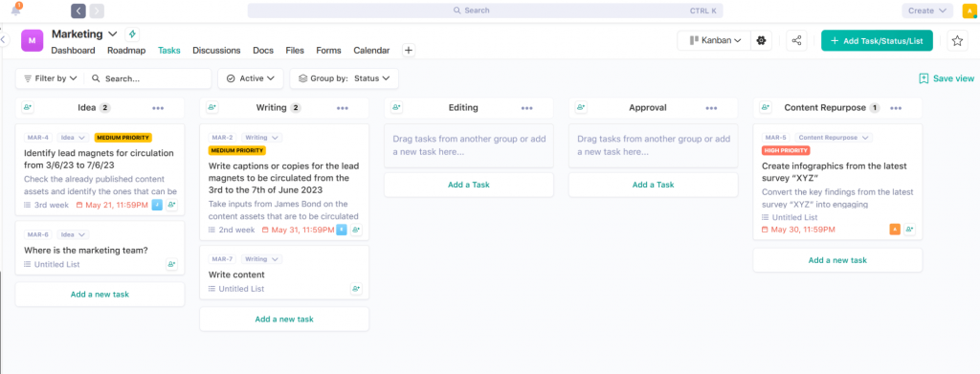The width and height of the screenshot is (980, 374).
Task: Open the 'Write content' task
Action: coord(236,275)
